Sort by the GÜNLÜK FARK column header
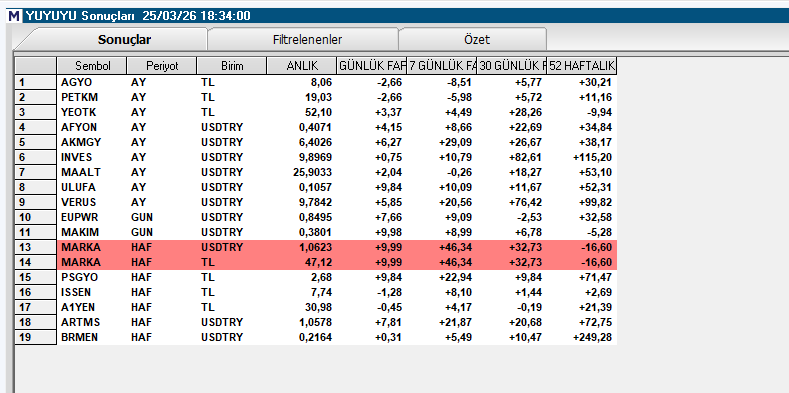The width and height of the screenshot is (789, 393). [x=371, y=65]
